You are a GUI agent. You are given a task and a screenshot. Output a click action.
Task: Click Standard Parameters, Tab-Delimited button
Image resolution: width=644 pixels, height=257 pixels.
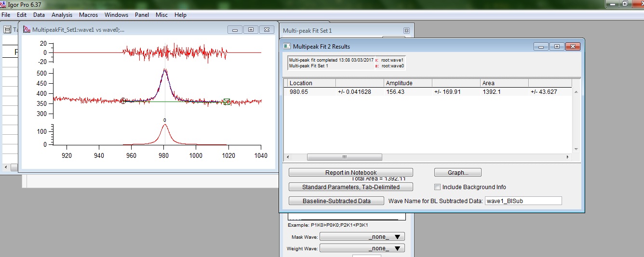pos(351,187)
